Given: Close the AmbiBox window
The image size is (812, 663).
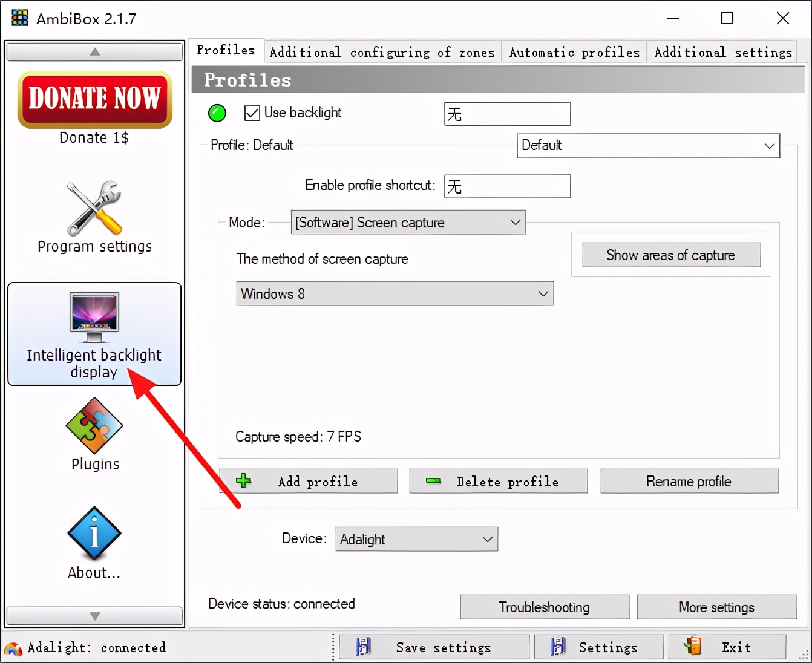Looking at the screenshot, I should click(783, 18).
